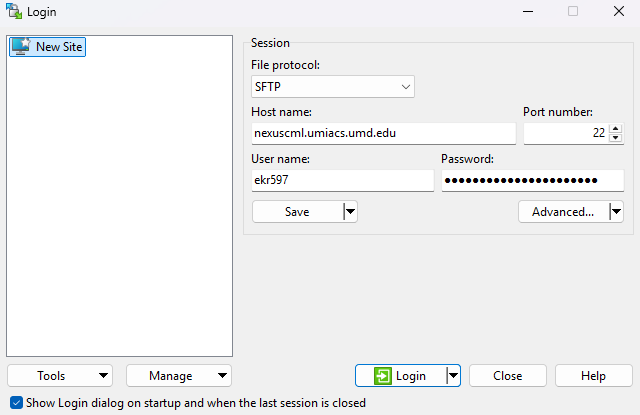Open the Tools menu button
Viewport: 640px width, 415px height.
click(59, 376)
